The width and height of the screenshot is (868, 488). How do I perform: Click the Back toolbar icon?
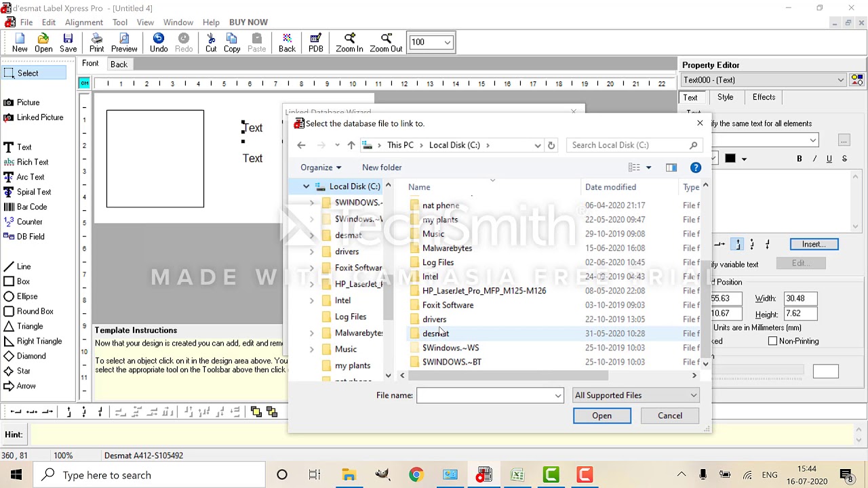coord(287,43)
